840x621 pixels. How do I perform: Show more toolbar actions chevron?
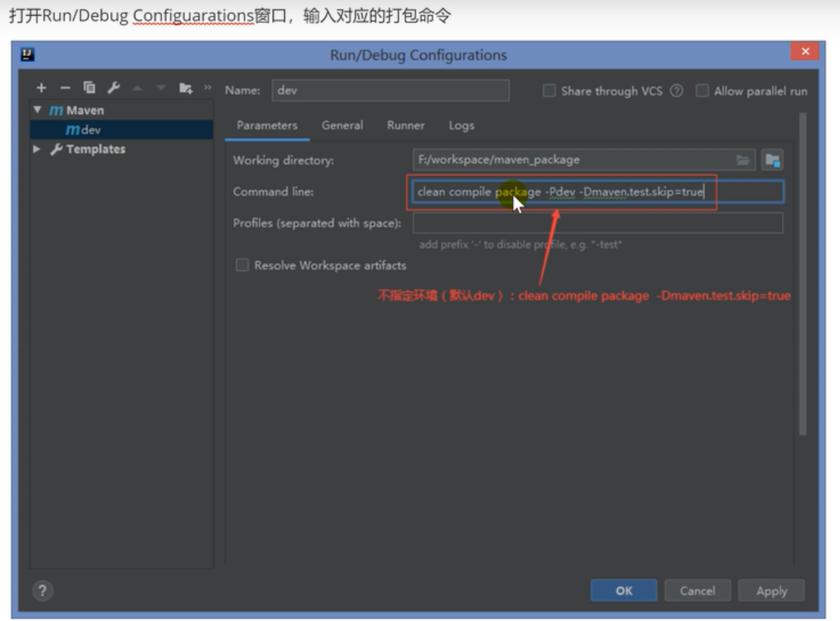[208, 87]
